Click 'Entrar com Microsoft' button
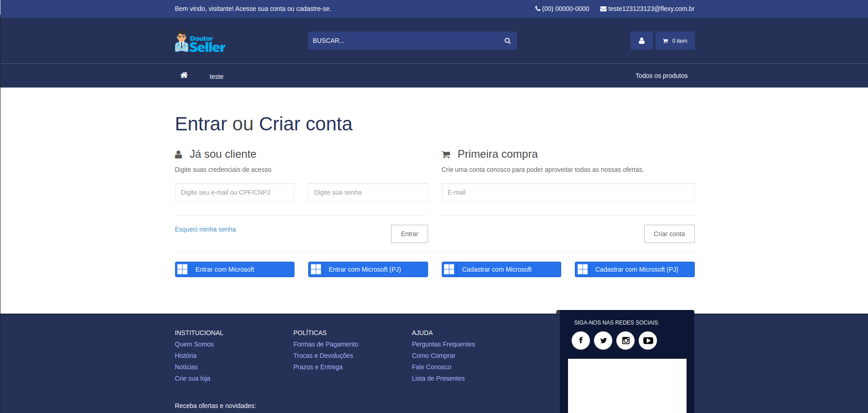Image resolution: width=868 pixels, height=413 pixels. (x=235, y=269)
